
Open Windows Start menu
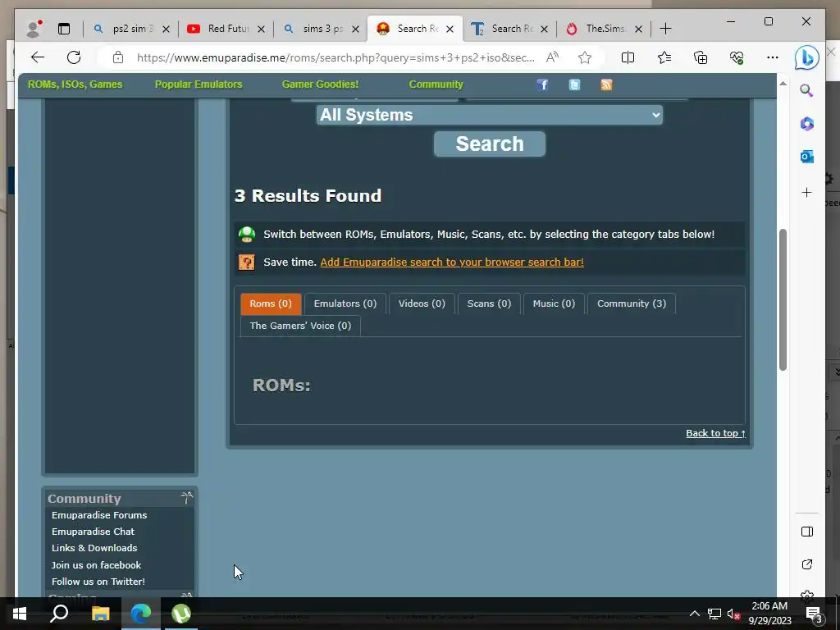point(20,614)
